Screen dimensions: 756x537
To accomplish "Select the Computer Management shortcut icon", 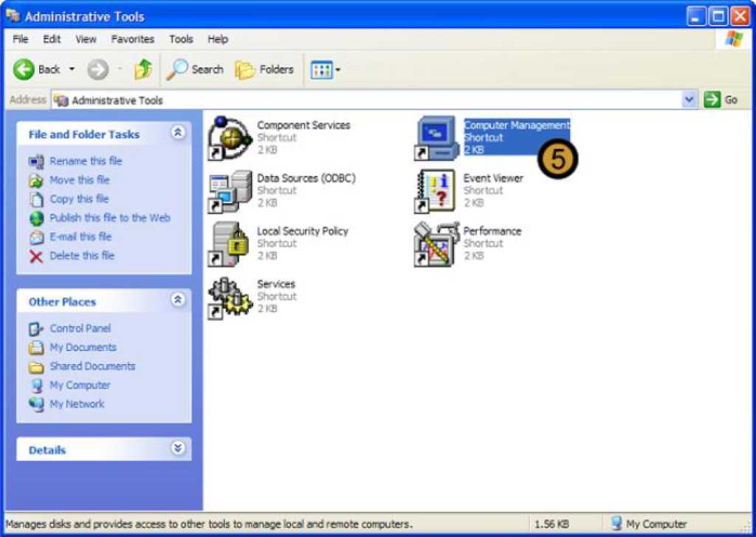I will pos(436,138).
